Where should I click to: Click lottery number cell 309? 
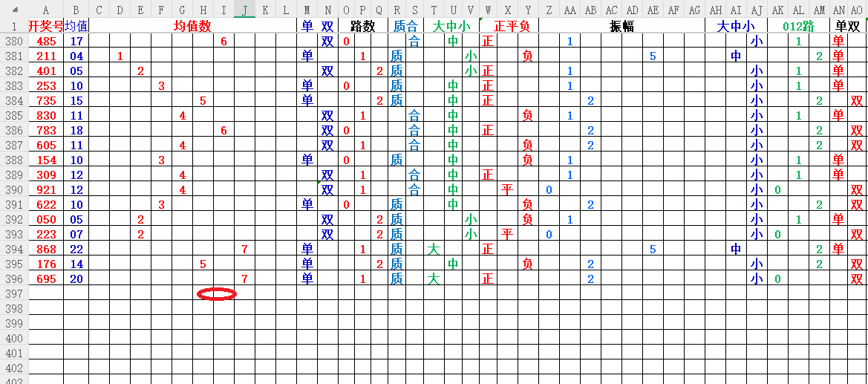[45, 175]
